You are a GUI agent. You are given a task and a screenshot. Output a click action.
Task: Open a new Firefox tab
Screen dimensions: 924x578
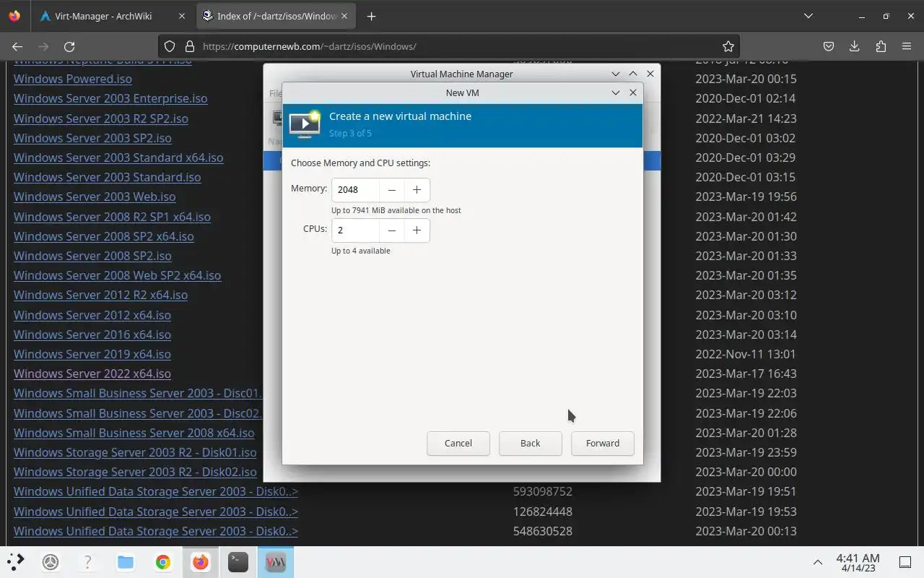pyautogui.click(x=371, y=16)
